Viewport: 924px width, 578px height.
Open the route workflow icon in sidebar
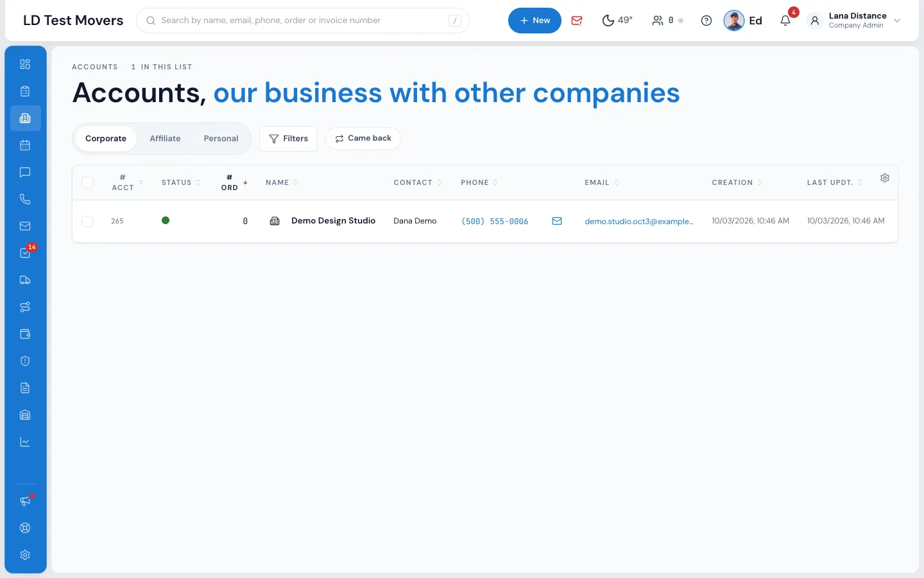[25, 307]
